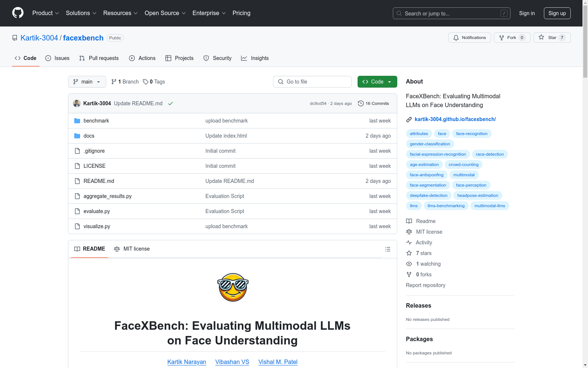The width and height of the screenshot is (588, 368).
Task: Click the fork icon in Fork button
Action: tap(502, 38)
